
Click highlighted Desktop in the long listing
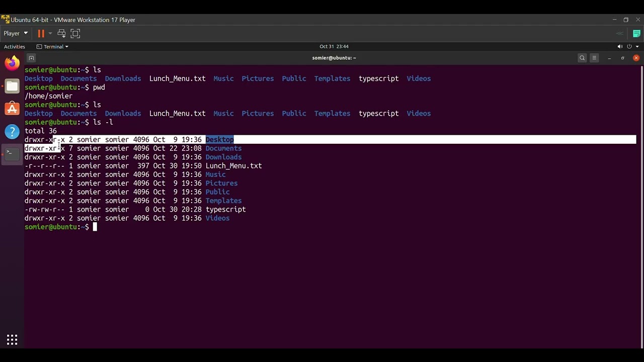[x=219, y=140]
